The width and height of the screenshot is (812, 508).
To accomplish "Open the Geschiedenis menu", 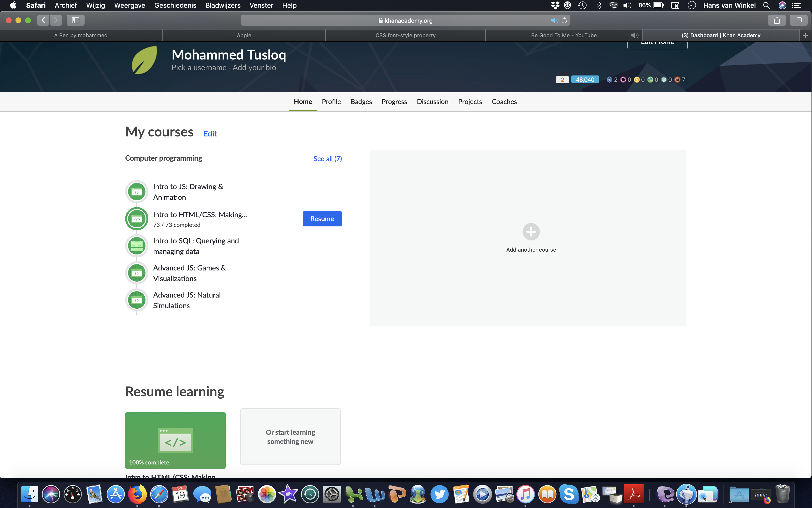I will pyautogui.click(x=175, y=5).
